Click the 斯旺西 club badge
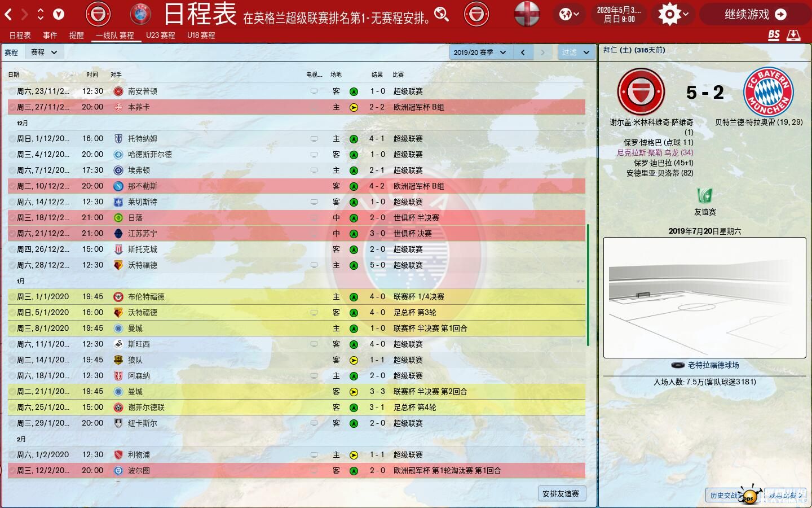 pyautogui.click(x=118, y=344)
